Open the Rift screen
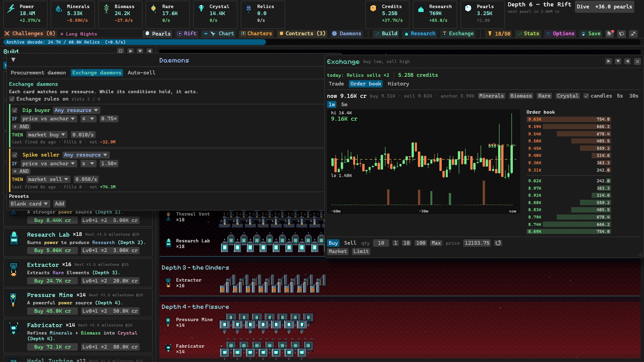The height and width of the screenshot is (362, 644). click(x=187, y=34)
